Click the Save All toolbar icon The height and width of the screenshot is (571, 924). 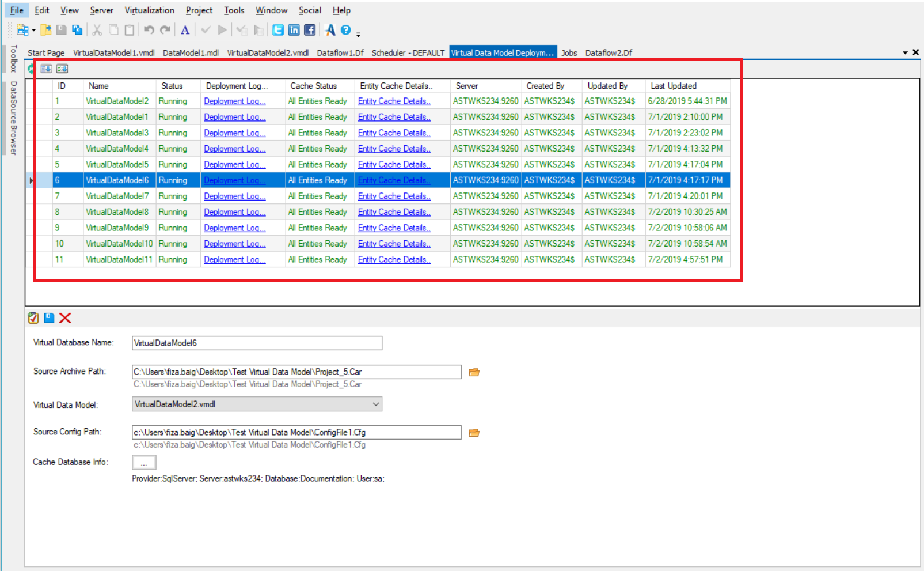click(77, 30)
